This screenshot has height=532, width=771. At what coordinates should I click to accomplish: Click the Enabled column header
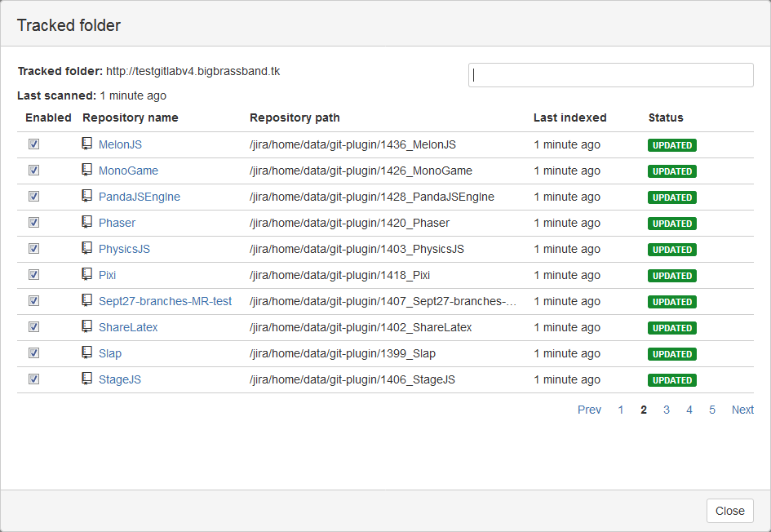[48, 117]
